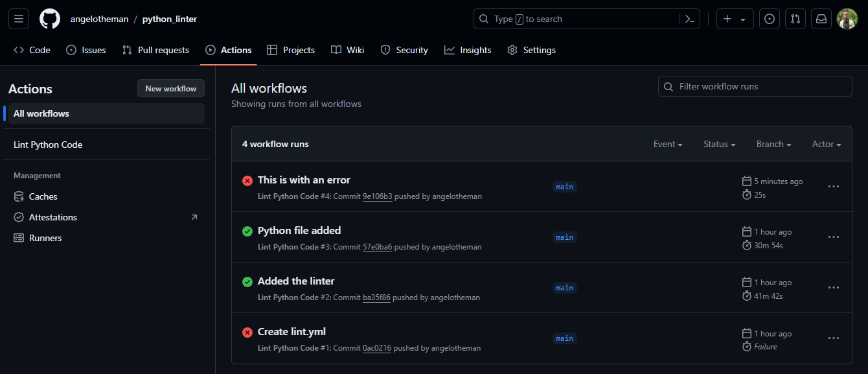Open the Status filter dropdown
This screenshot has width=868, height=374.
point(718,144)
